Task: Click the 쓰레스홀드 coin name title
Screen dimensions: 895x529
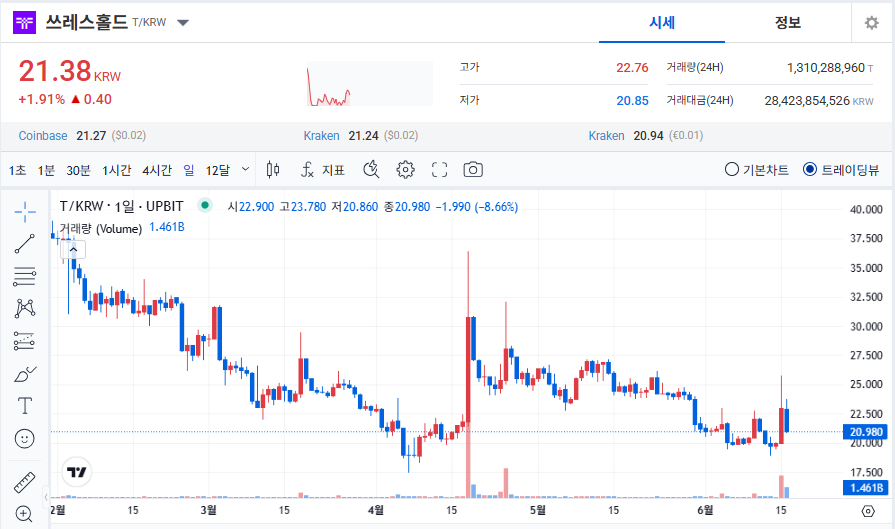Action: coord(86,22)
